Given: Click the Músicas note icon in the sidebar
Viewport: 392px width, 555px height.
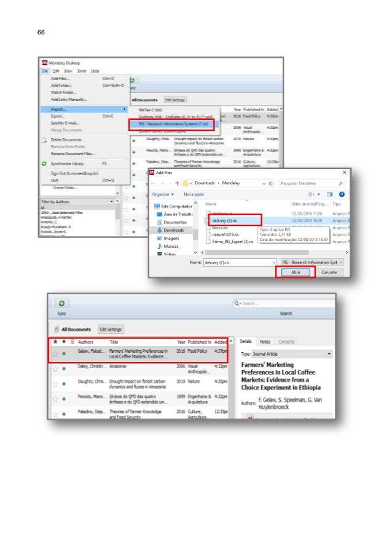Looking at the screenshot, I should pos(160,246).
